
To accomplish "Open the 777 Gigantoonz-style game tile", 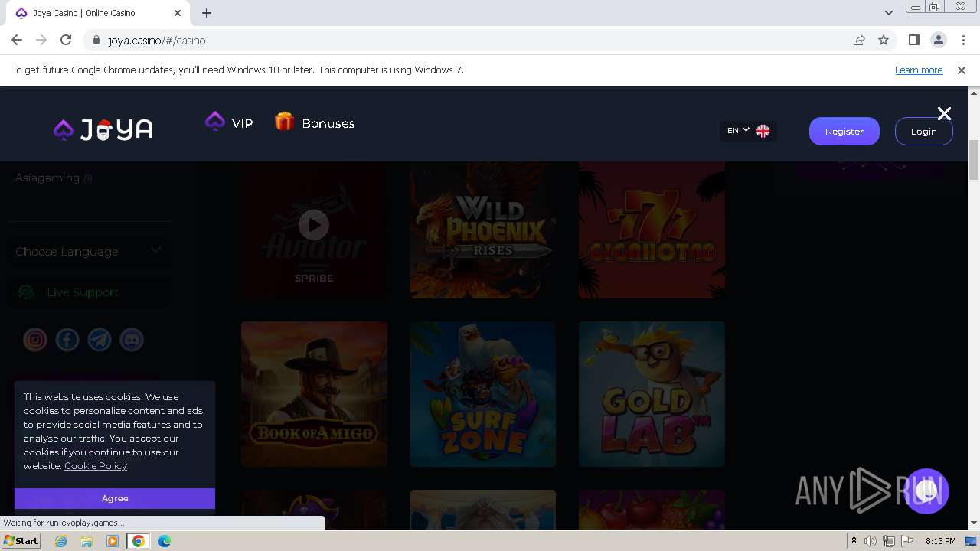I will [652, 230].
